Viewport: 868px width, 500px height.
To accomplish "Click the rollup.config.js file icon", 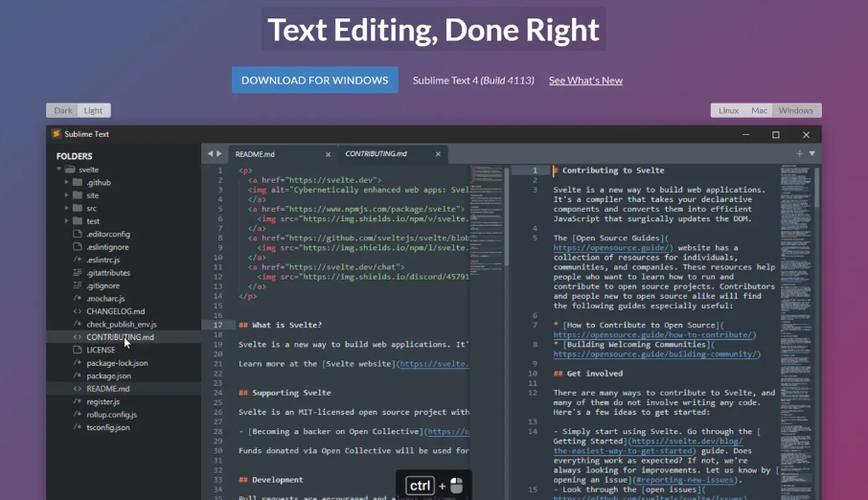I will coord(78,414).
